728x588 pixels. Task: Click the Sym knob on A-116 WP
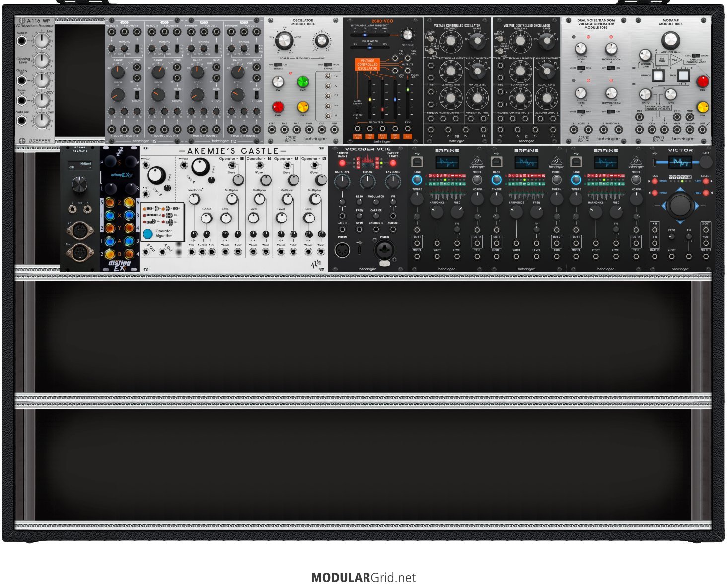click(x=42, y=120)
